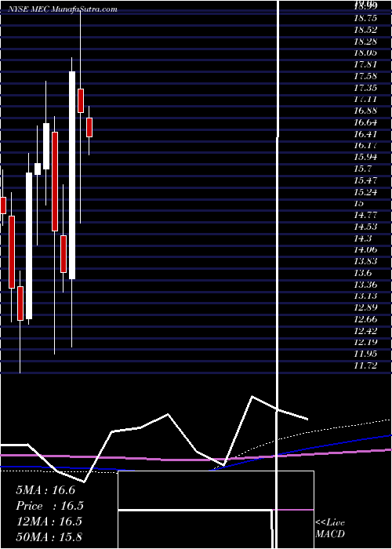Click the 15.47 price axis label
The height and width of the screenshot is (549, 392).
(365, 180)
